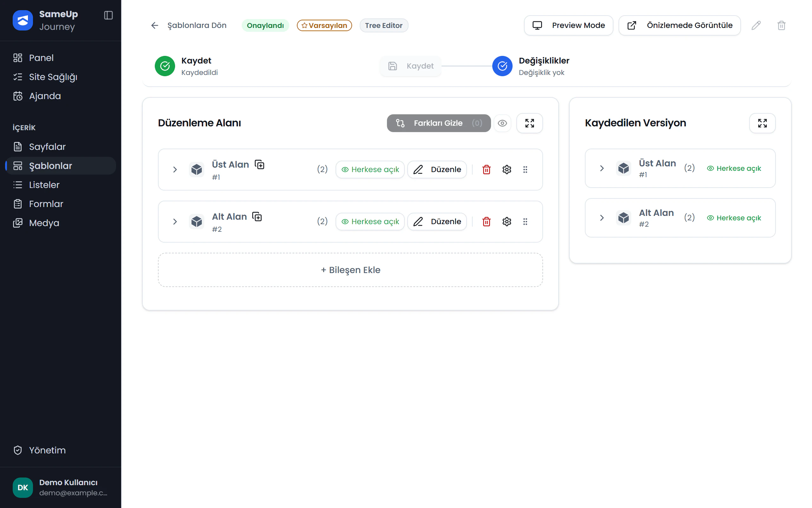Collapse the sidebar with the panel icon
Viewport: 812px width, 508px height.
click(x=108, y=15)
